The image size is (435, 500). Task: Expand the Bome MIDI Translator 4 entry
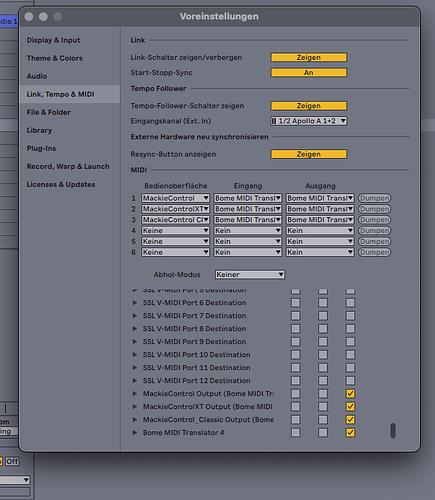click(135, 432)
